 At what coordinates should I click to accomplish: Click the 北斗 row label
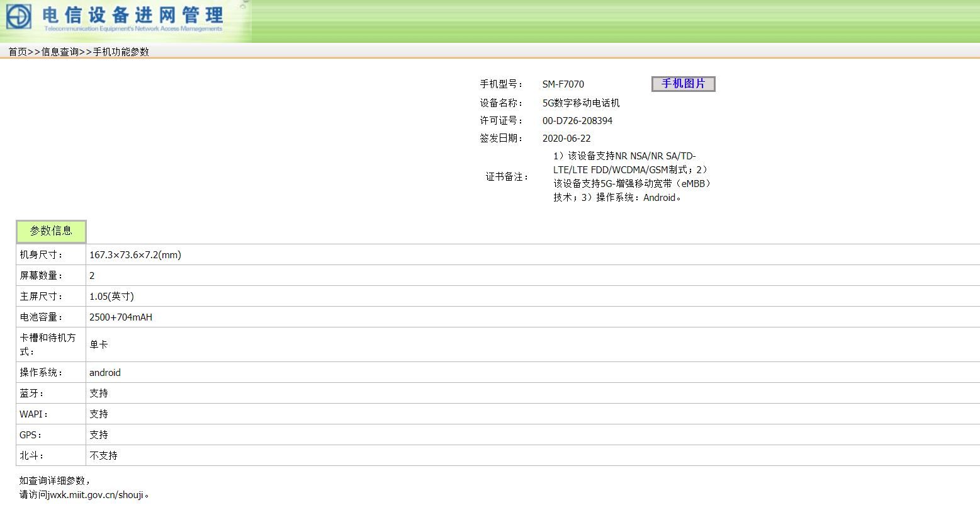coord(32,456)
